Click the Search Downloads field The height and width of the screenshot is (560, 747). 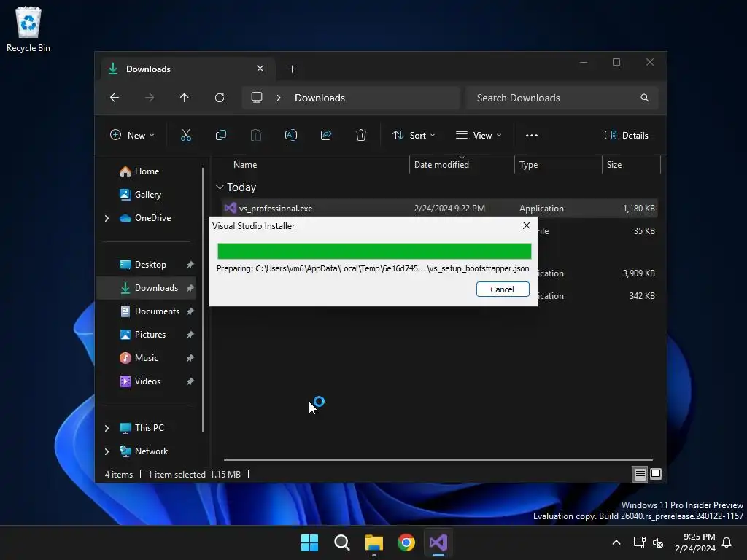(x=562, y=98)
